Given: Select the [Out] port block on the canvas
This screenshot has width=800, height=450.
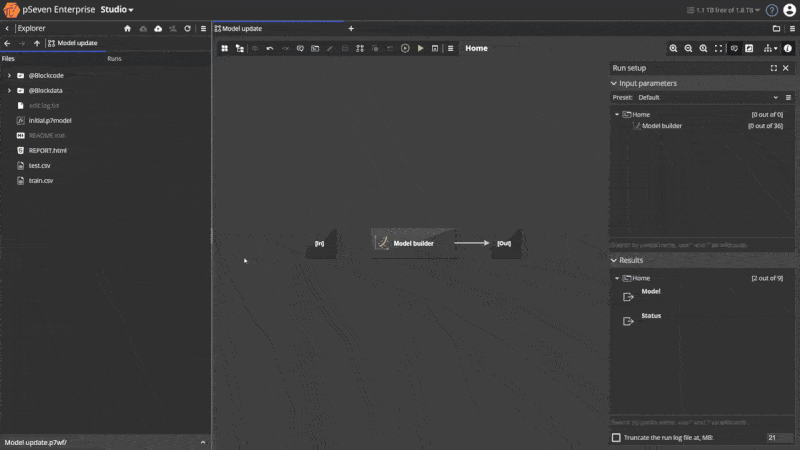Looking at the screenshot, I should point(505,244).
